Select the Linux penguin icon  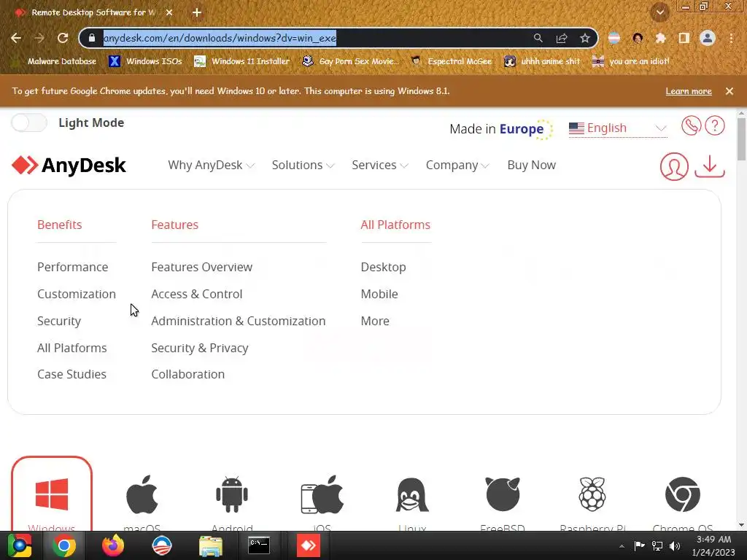[x=412, y=494]
